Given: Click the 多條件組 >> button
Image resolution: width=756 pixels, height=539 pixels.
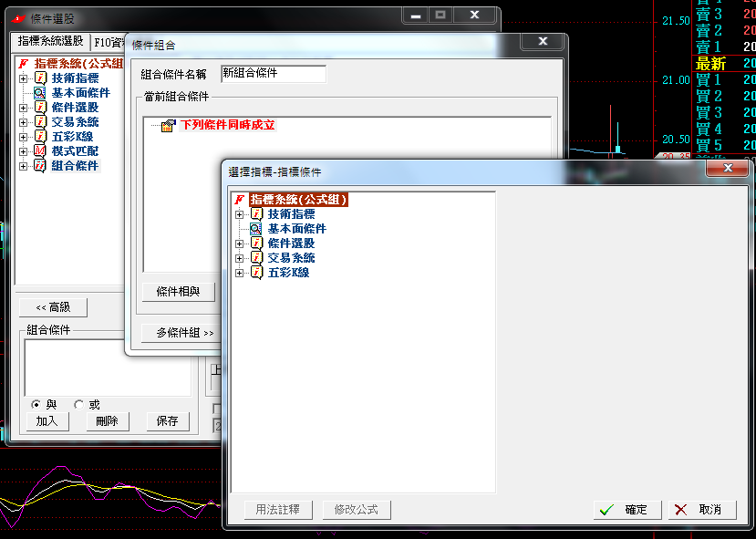Looking at the screenshot, I should 184,333.
